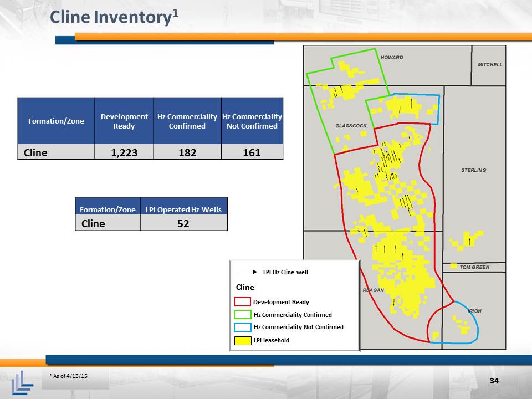
Task: Click the MITCHELL county label on the map
Action: pos(490,64)
